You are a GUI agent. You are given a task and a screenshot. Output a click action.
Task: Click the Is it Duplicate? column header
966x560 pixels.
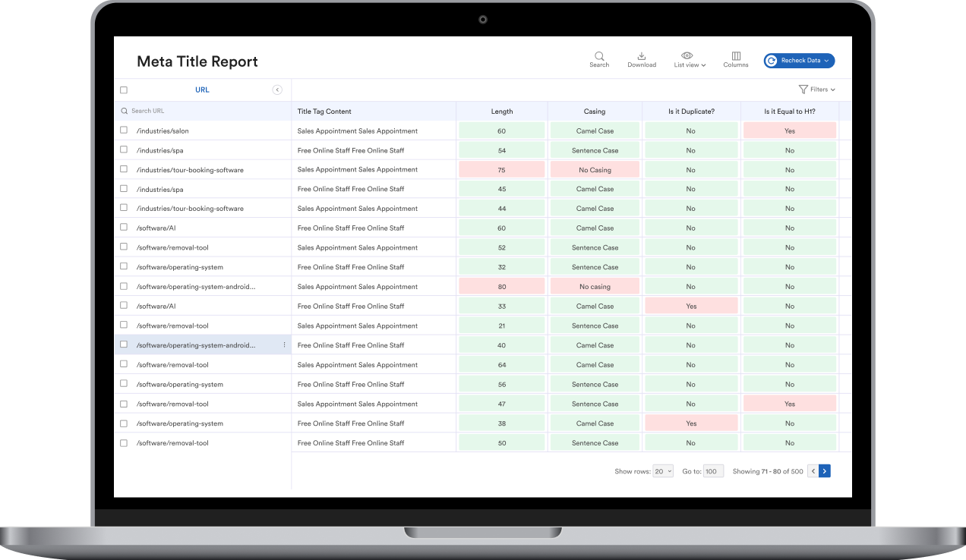tap(690, 112)
